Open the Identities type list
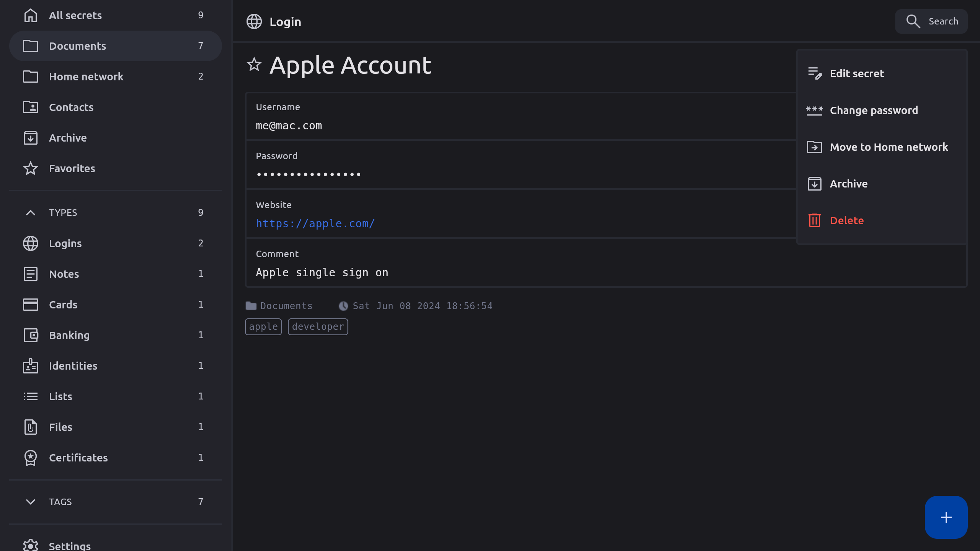 tap(73, 366)
